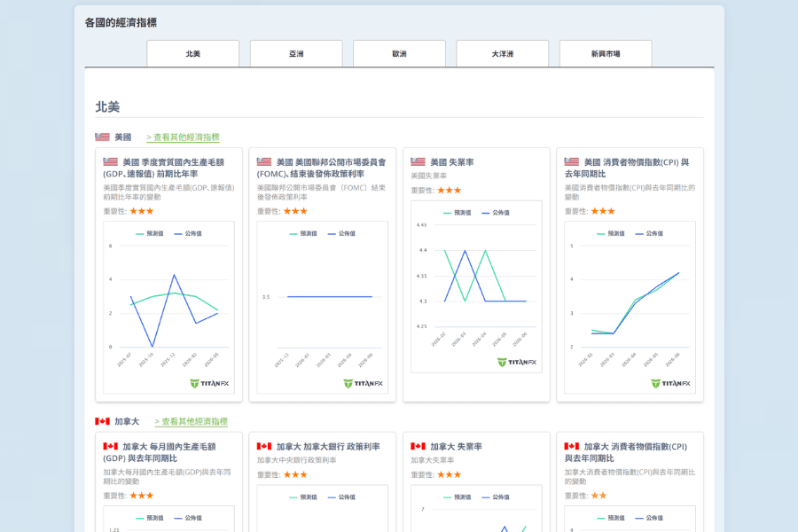Toggle 公佈值 legend in Canada policy rate chart
Viewport: 798px width, 532px height.
[x=341, y=497]
